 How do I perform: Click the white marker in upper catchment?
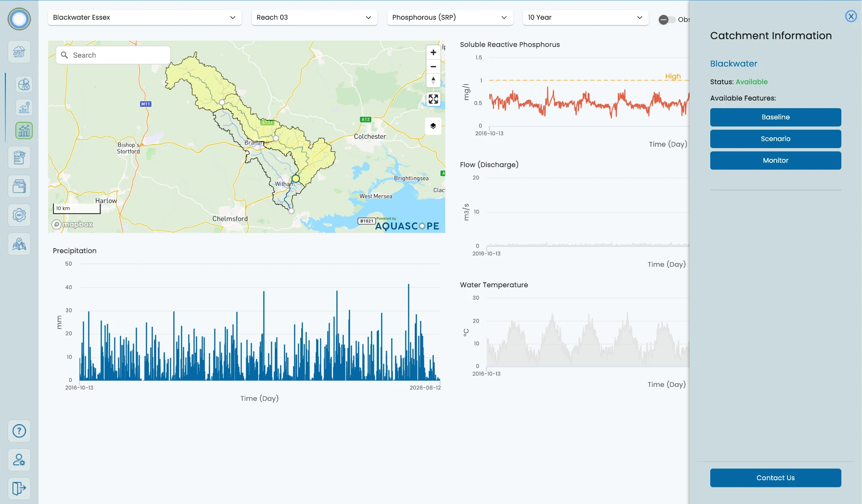(222, 103)
